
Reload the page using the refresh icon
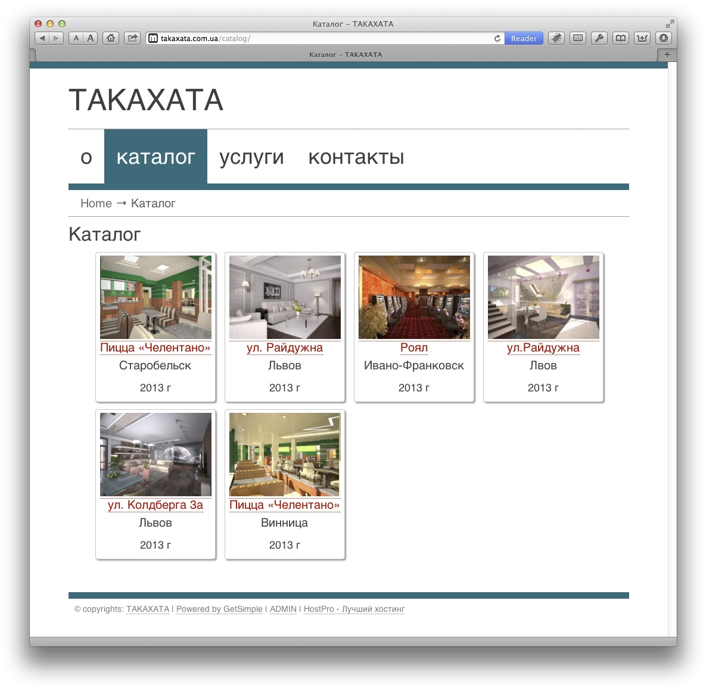click(x=497, y=38)
